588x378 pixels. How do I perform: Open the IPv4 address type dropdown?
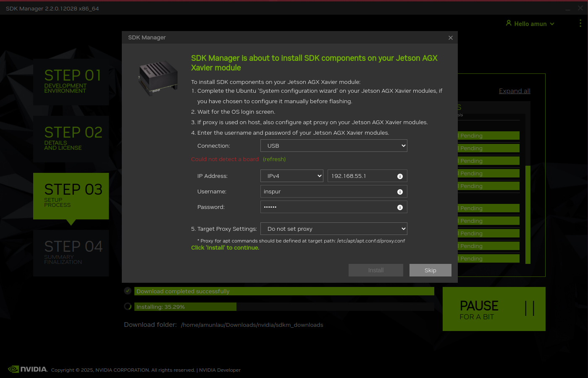[x=292, y=176]
